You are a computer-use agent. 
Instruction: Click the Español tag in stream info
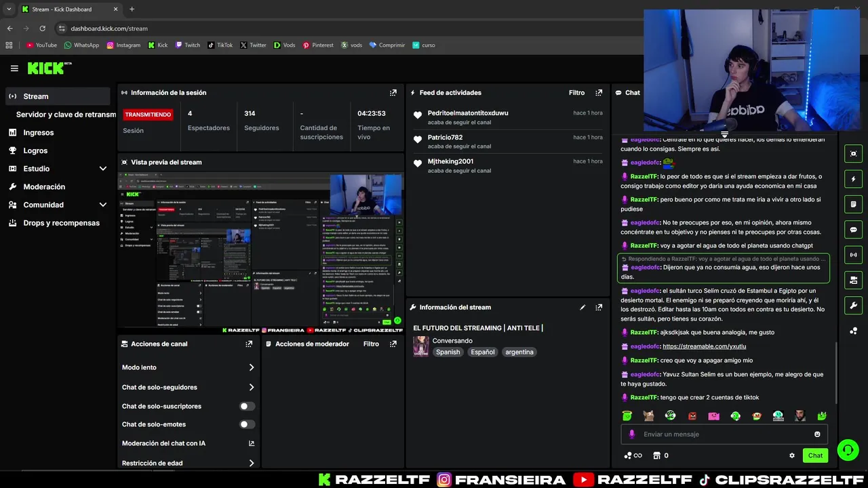pyautogui.click(x=483, y=352)
